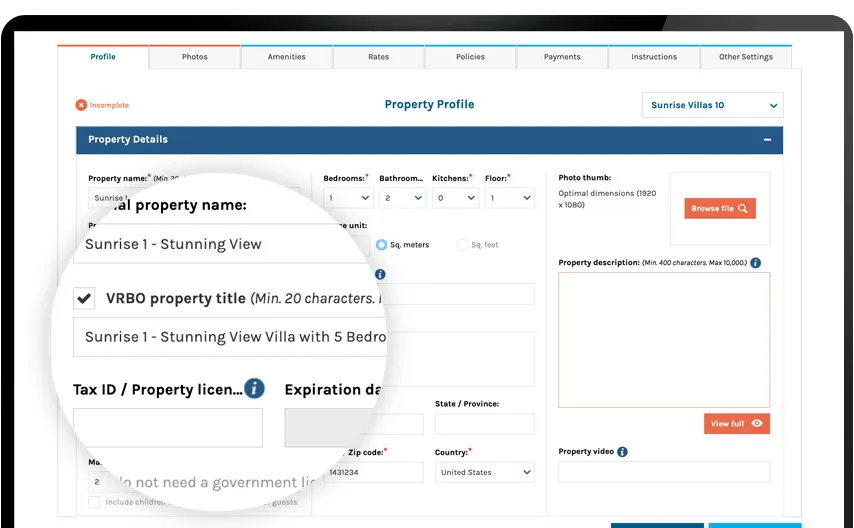Switch to the Photos tab
The height and width of the screenshot is (528, 854).
click(194, 57)
